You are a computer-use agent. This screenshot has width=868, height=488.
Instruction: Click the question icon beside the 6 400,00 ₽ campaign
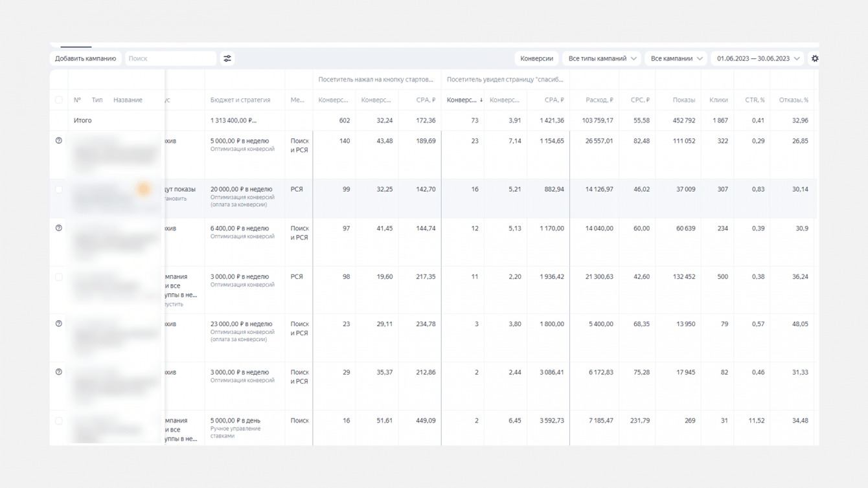click(x=59, y=228)
